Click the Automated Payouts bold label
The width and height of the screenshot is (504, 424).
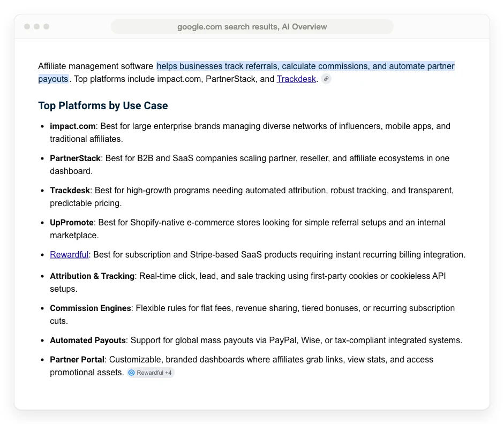click(x=88, y=340)
